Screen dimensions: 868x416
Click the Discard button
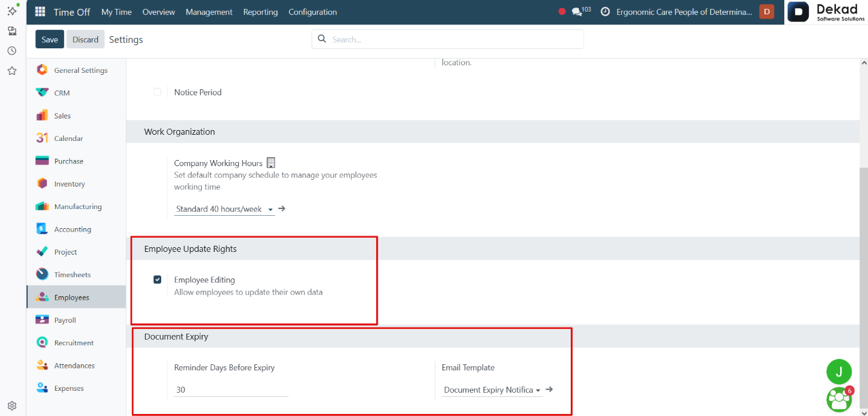(86, 39)
